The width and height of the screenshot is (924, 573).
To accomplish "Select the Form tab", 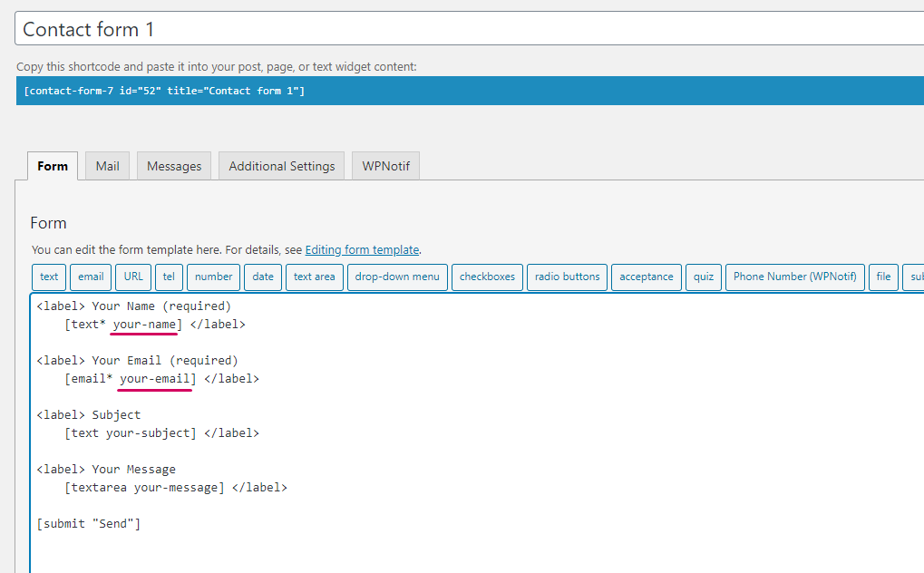I will (53, 166).
